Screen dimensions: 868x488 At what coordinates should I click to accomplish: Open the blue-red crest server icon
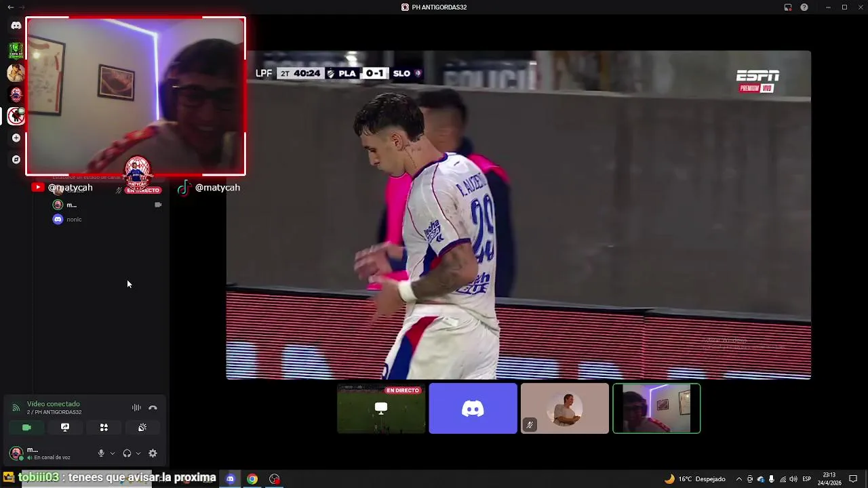(x=16, y=94)
